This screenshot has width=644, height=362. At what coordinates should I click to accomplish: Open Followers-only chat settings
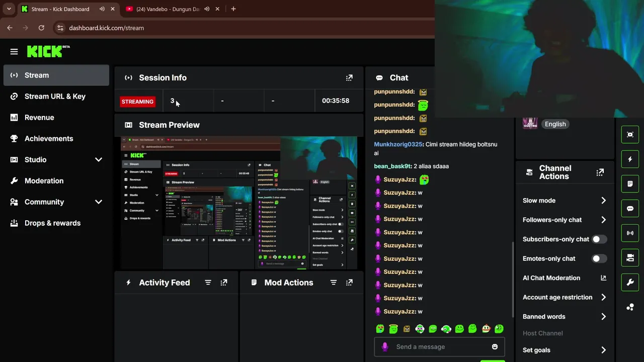pyautogui.click(x=565, y=220)
